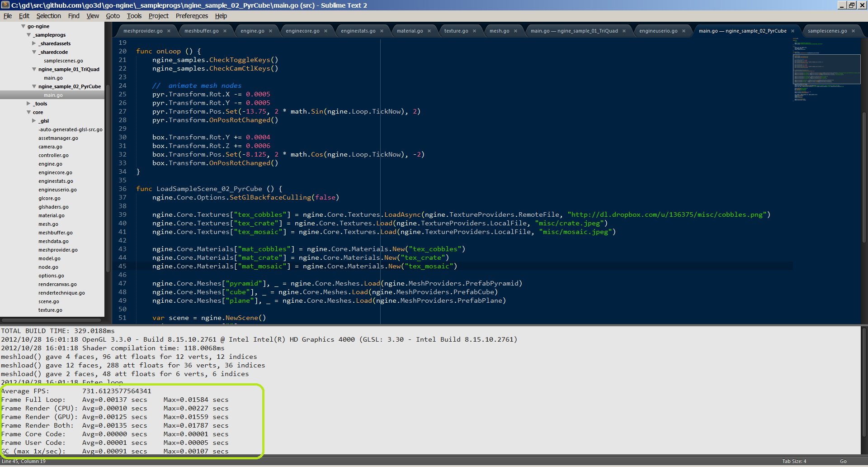Open camera.go in the sidebar
The width and height of the screenshot is (868, 467).
(50, 147)
